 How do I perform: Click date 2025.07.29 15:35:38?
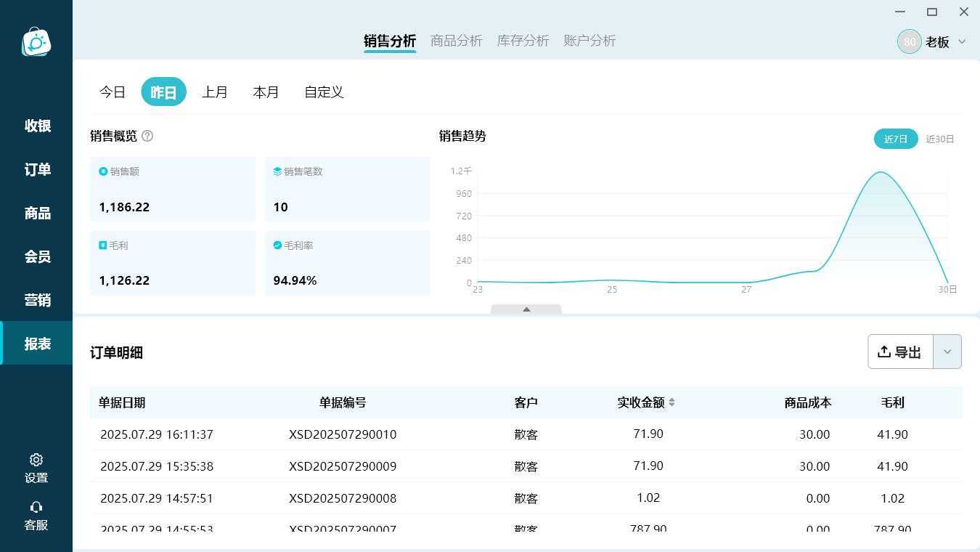pos(157,466)
